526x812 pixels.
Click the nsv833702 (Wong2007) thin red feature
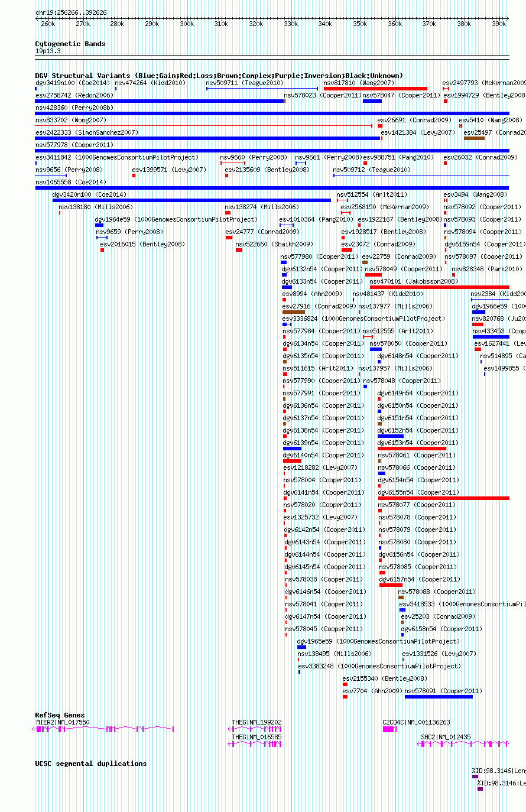point(204,126)
